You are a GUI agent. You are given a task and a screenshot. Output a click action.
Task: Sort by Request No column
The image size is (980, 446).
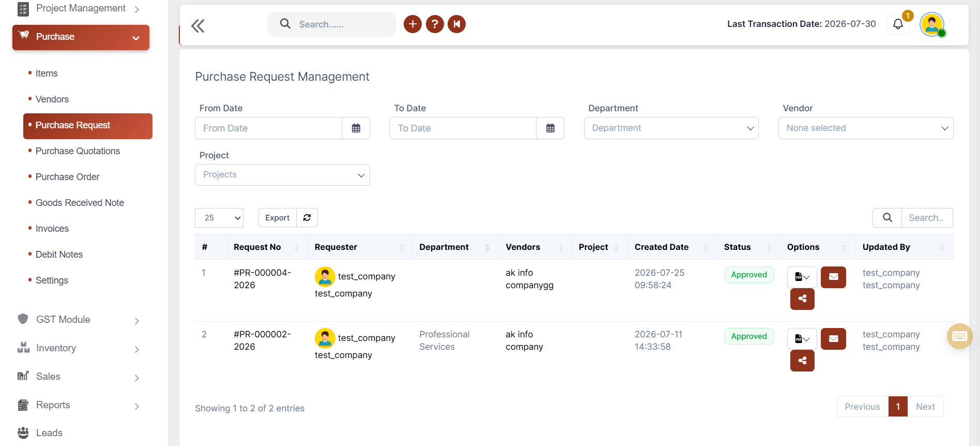(x=267, y=247)
